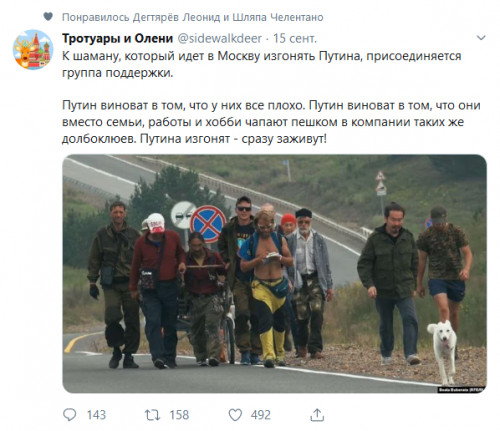Click the reply count 143
The image size is (500, 431).
click(96, 415)
